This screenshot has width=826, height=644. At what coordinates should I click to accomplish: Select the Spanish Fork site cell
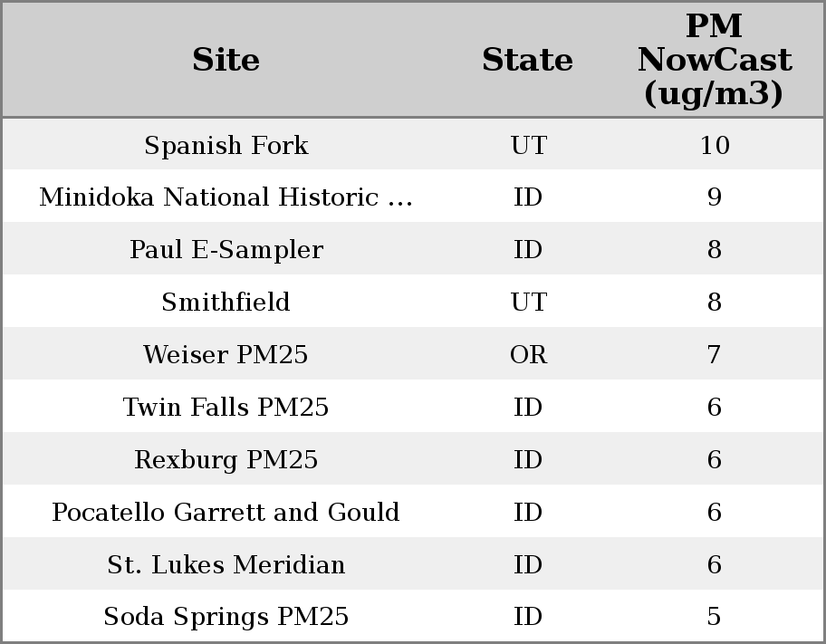pos(226,146)
